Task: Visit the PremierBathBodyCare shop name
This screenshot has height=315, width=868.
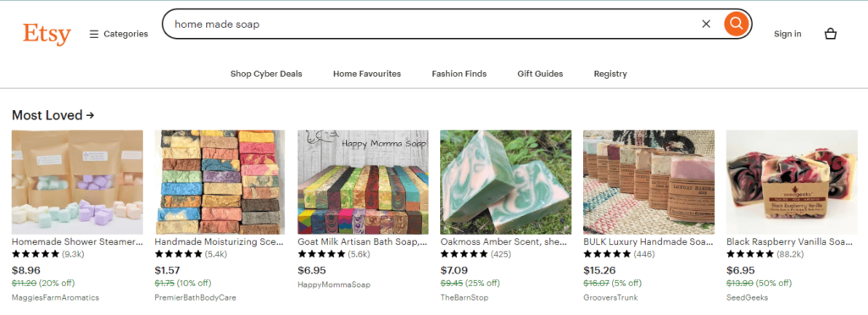Action: (x=195, y=297)
